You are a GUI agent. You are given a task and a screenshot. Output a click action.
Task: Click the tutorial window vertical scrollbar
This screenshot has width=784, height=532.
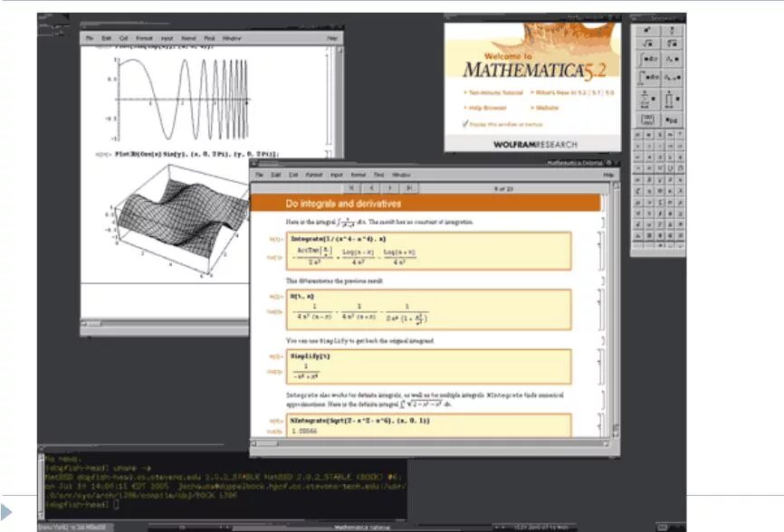pos(616,309)
